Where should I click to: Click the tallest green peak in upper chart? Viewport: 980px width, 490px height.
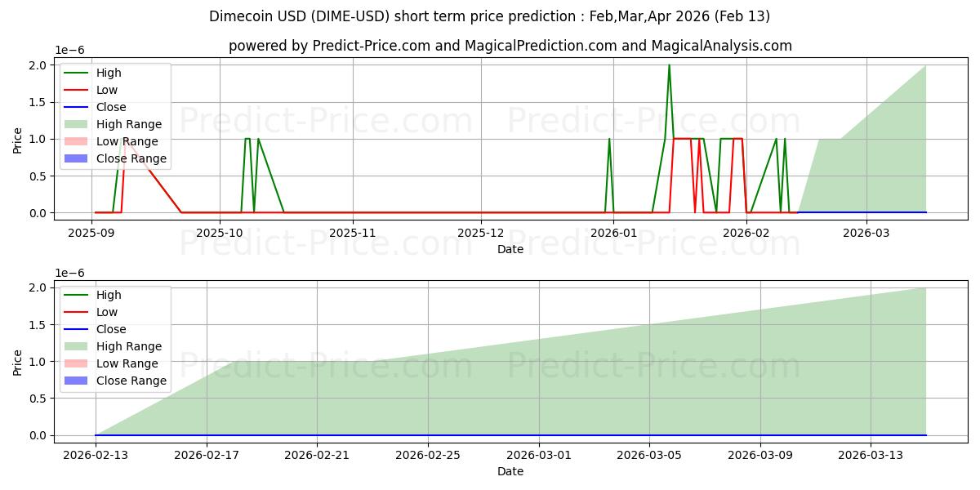tap(669, 65)
